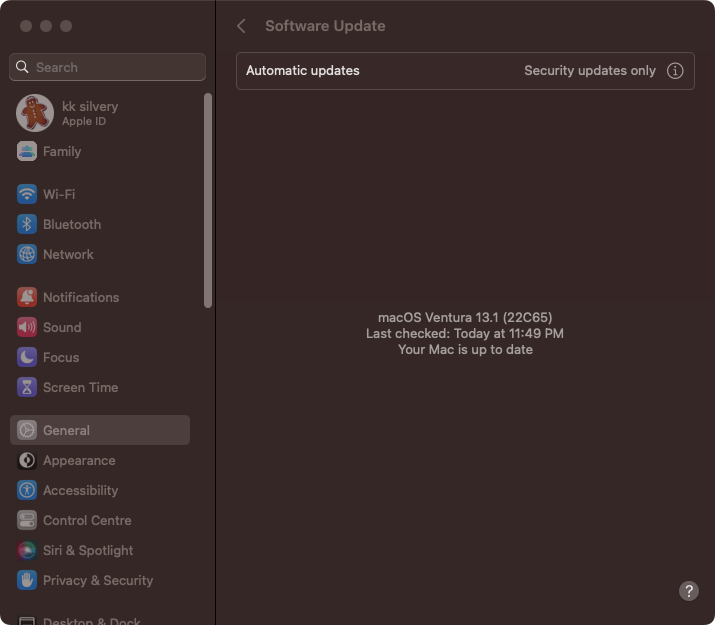Click the Software Update title
The width and height of the screenshot is (715, 625).
tap(325, 26)
